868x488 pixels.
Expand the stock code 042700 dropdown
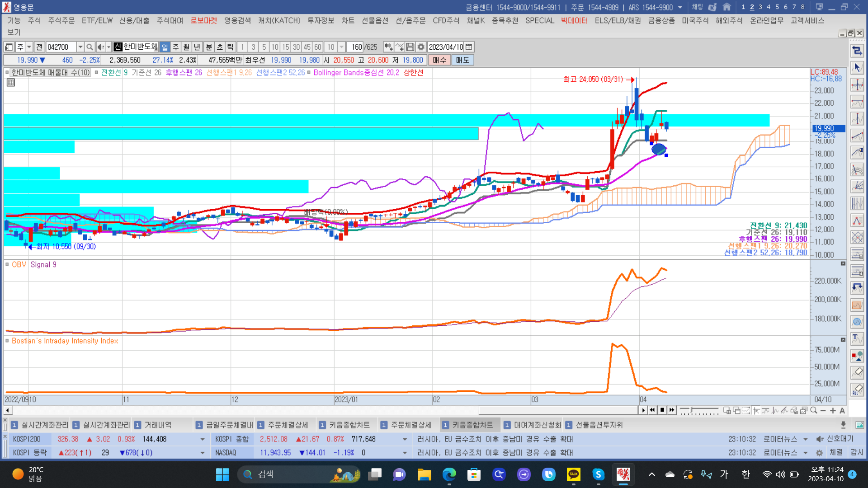click(x=80, y=47)
